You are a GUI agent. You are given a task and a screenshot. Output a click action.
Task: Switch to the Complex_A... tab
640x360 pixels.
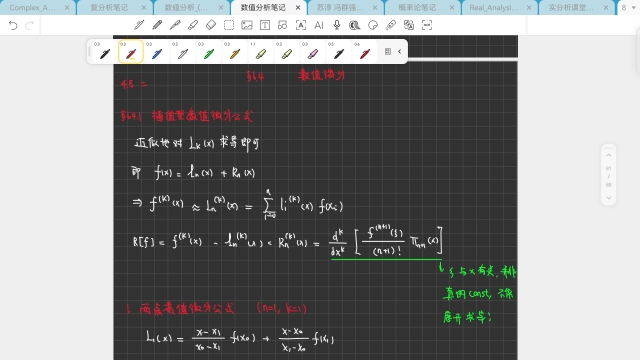pyautogui.click(x=32, y=8)
